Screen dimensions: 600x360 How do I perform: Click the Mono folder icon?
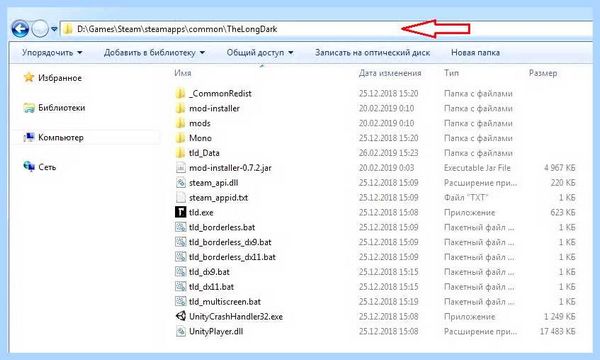[180, 138]
